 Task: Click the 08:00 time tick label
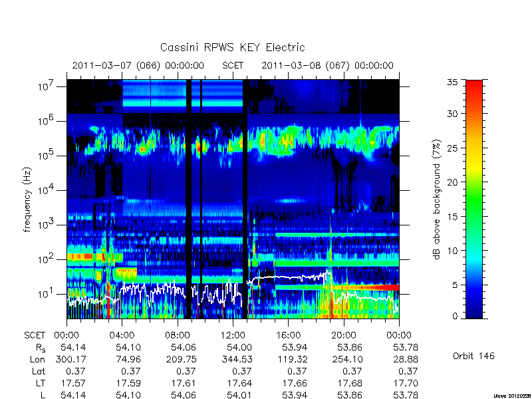pos(178,336)
